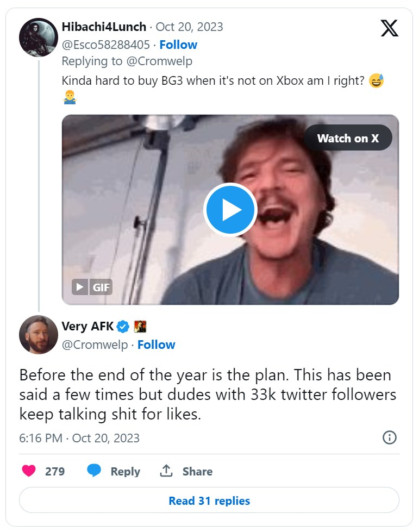Click the Oct 20, 2023 date in header
The height and width of the screenshot is (532, 419).
pyautogui.click(x=189, y=27)
